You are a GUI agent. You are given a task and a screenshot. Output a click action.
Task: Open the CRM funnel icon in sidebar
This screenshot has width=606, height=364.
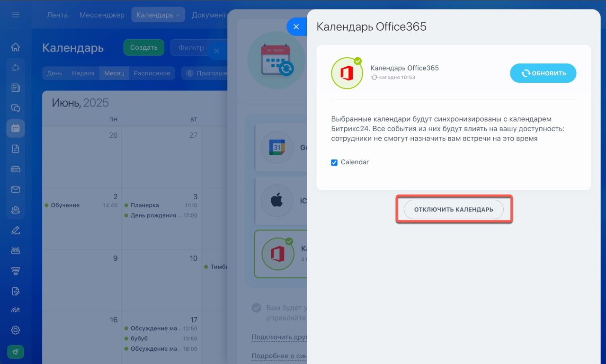(15, 271)
